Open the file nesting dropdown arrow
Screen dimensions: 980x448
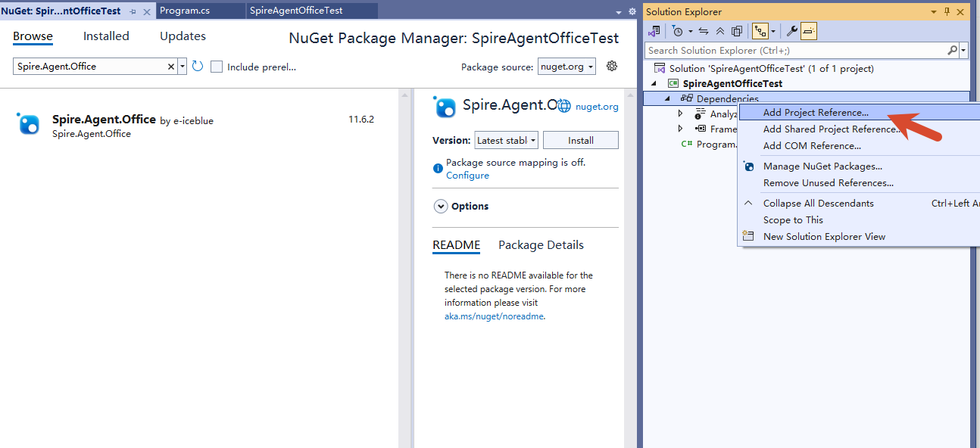772,31
